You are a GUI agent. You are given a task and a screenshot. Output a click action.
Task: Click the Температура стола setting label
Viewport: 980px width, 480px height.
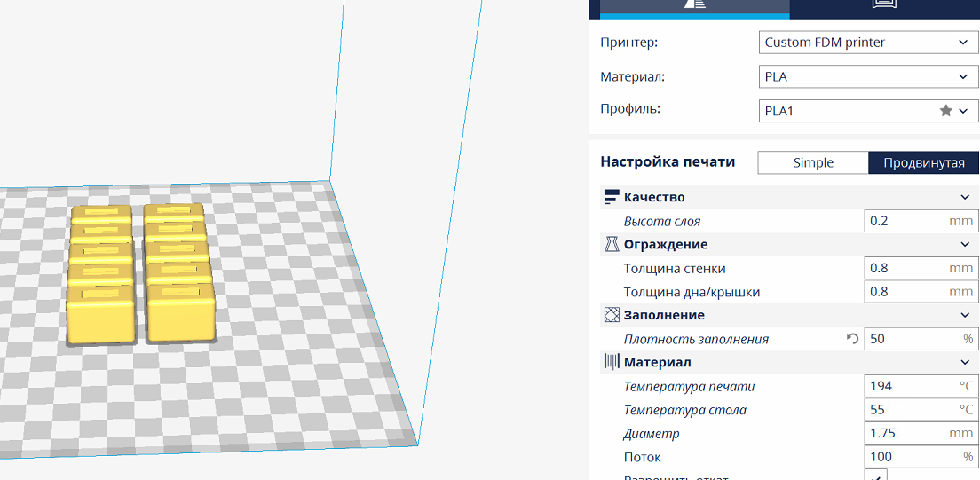[x=685, y=410]
